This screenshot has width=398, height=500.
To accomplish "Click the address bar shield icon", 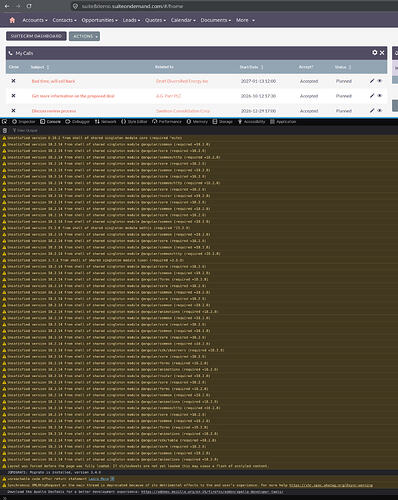I will [x=75, y=6].
